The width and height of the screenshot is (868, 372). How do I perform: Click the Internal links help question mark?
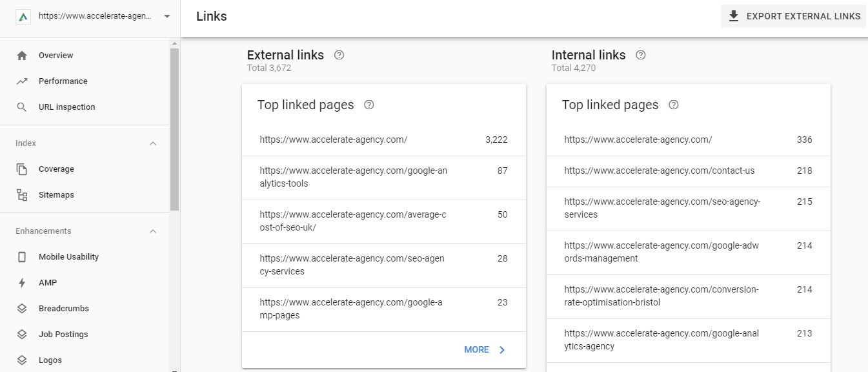[640, 55]
